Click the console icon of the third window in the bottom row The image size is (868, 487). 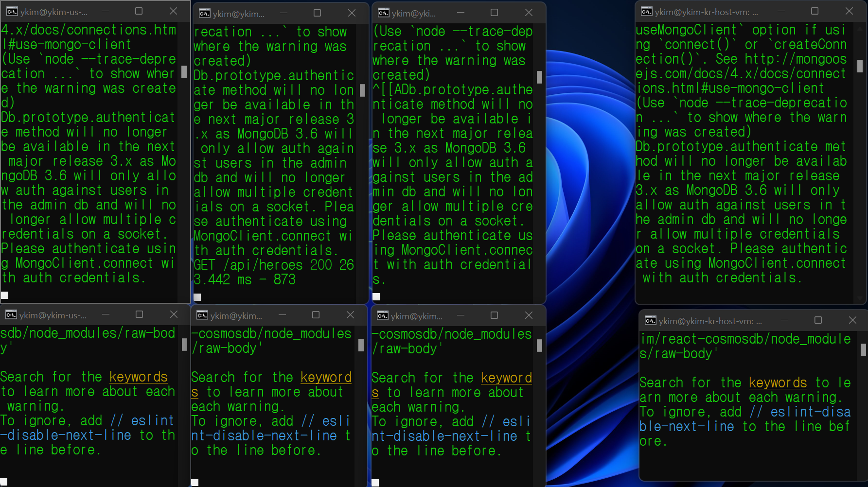point(383,316)
